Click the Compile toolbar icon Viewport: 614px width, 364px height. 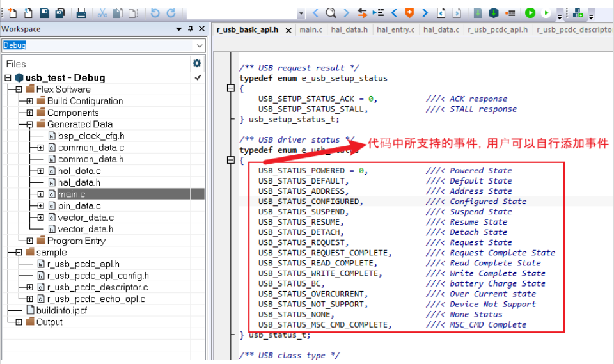pyautogui.click(x=478, y=13)
